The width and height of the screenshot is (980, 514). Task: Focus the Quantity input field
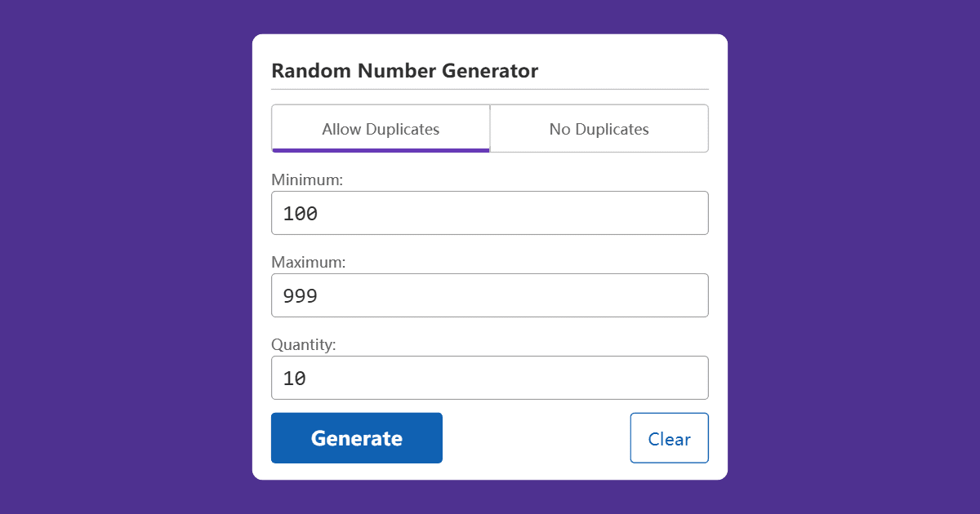490,378
